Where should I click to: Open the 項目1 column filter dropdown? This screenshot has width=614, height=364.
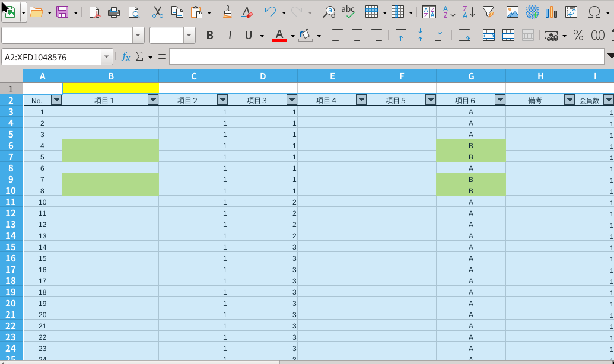click(152, 100)
